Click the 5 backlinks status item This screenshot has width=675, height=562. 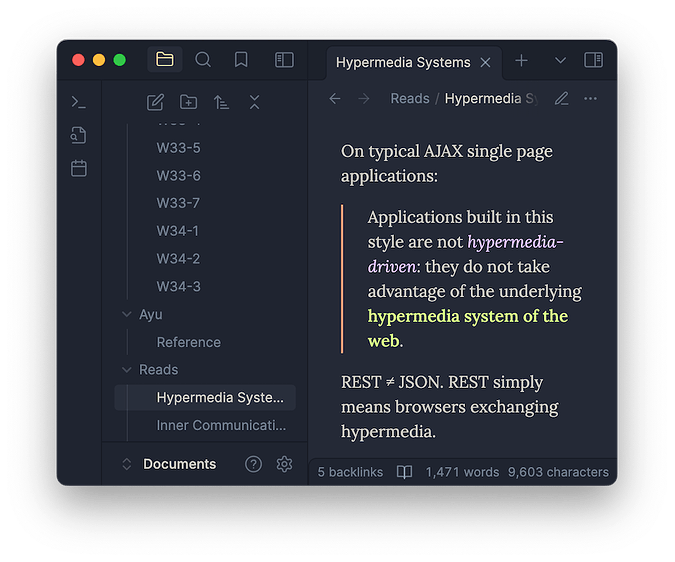(350, 472)
